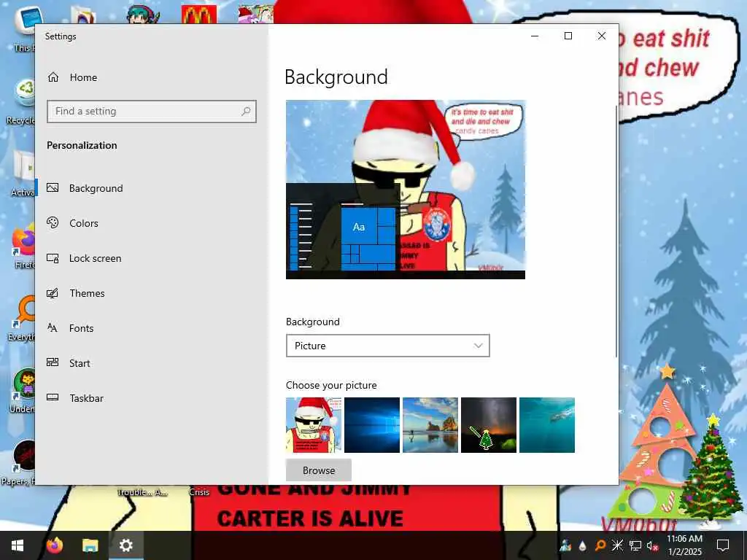Open the clock showing 11:06 AM
This screenshot has height=560, width=747.
click(684, 545)
